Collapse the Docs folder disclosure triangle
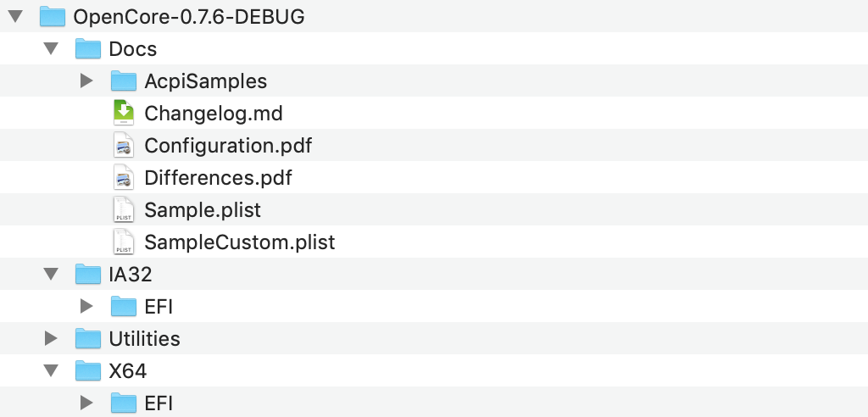868x417 pixels. tap(51, 49)
